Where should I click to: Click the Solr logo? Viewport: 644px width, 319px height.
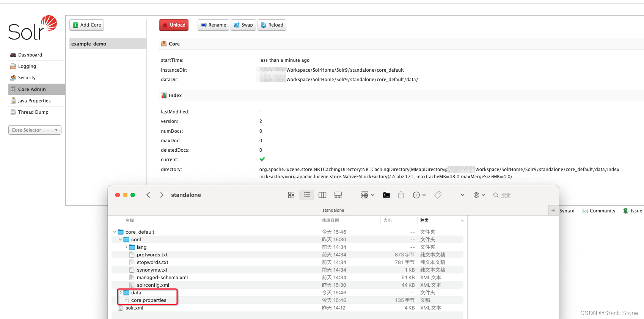(x=33, y=28)
